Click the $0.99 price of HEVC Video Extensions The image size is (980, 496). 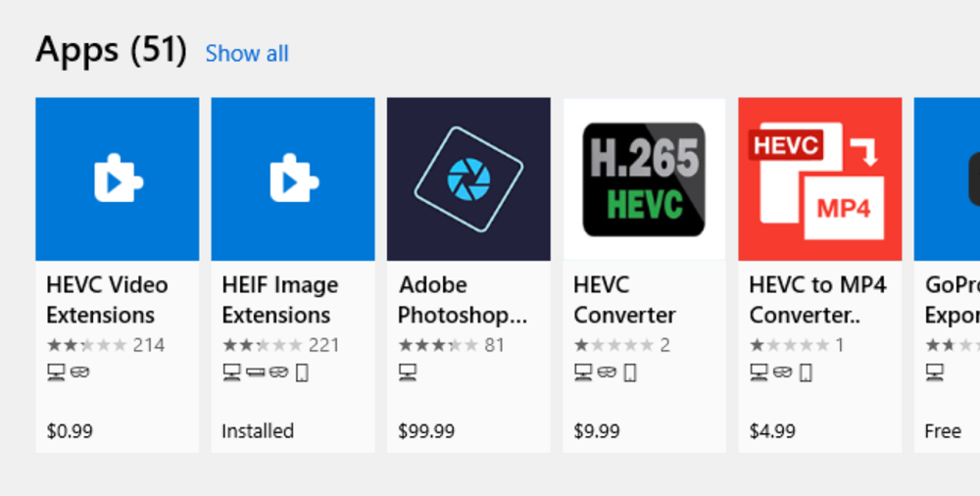point(70,431)
